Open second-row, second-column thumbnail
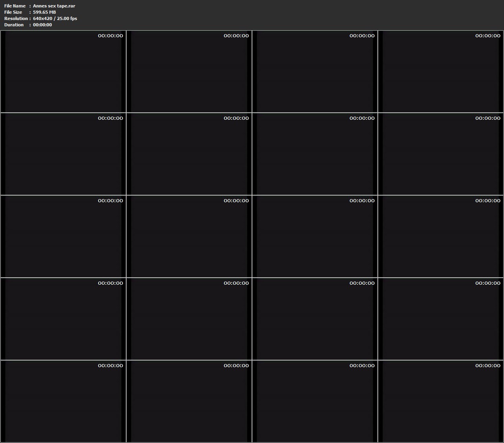The width and height of the screenshot is (504, 443). pos(189,154)
